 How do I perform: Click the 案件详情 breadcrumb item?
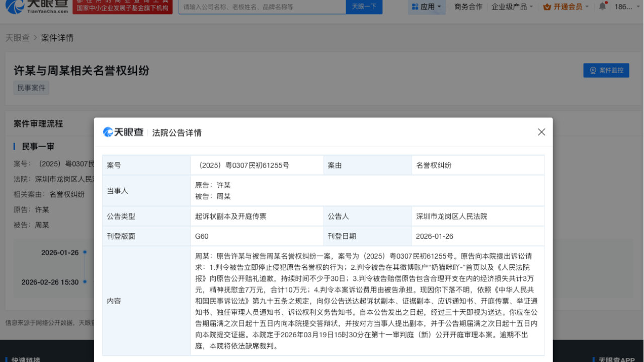click(57, 38)
